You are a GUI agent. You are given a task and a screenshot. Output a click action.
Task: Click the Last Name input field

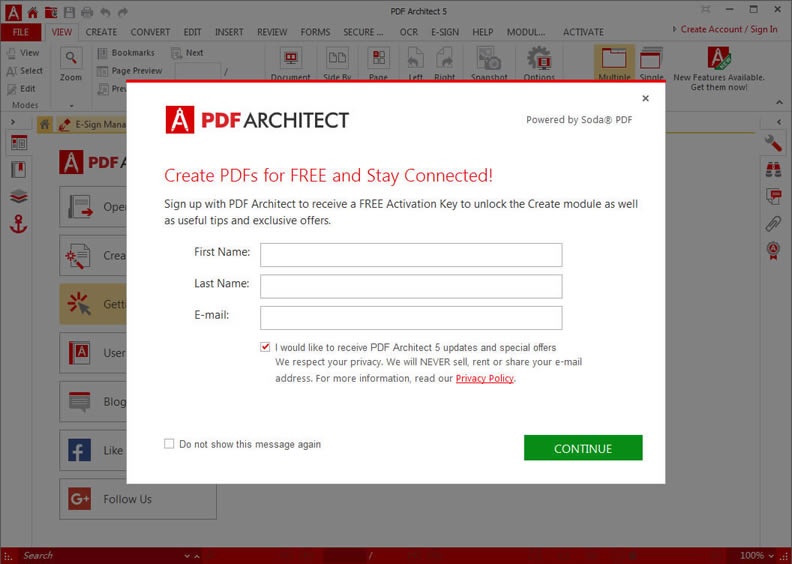point(411,286)
